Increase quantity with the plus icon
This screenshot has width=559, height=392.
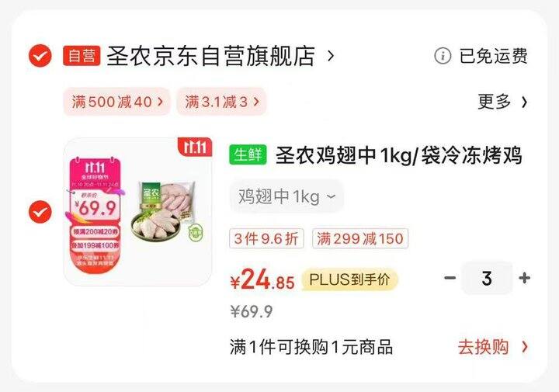[x=524, y=278]
